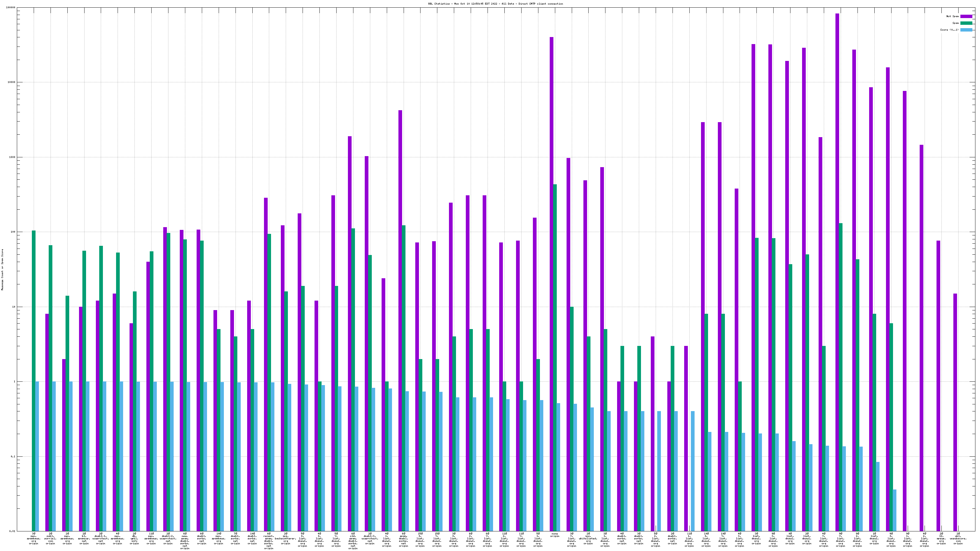Click the green Spam bar above 'none origin'
Image resolution: width=980 pixels, height=551 pixels.
click(x=555, y=358)
